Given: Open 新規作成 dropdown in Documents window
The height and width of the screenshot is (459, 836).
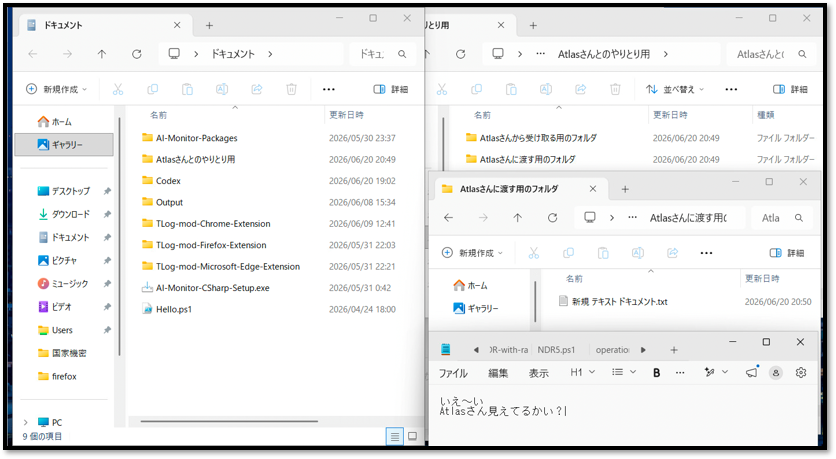Looking at the screenshot, I should [x=56, y=90].
